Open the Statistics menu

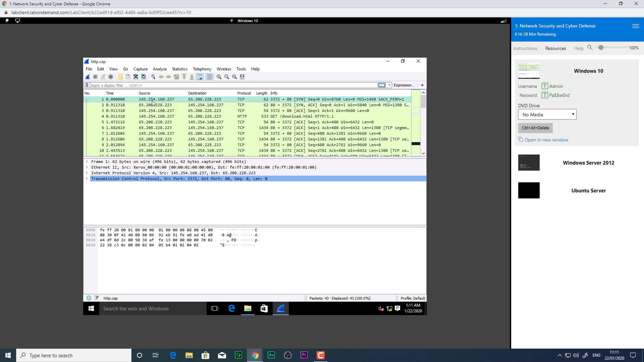pyautogui.click(x=179, y=69)
